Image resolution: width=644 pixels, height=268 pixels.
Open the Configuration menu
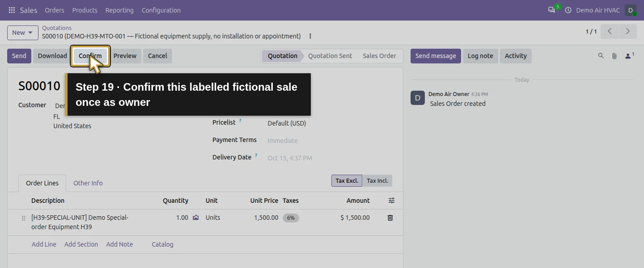[x=161, y=10]
